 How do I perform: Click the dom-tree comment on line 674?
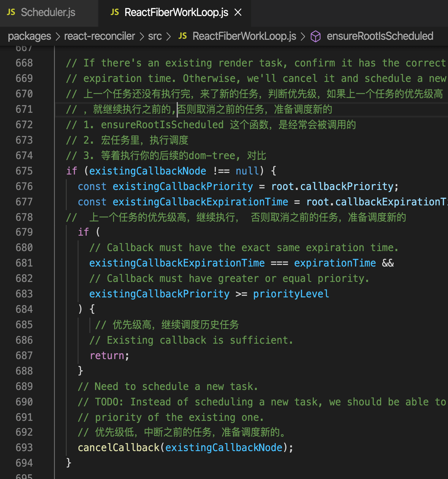[166, 156]
